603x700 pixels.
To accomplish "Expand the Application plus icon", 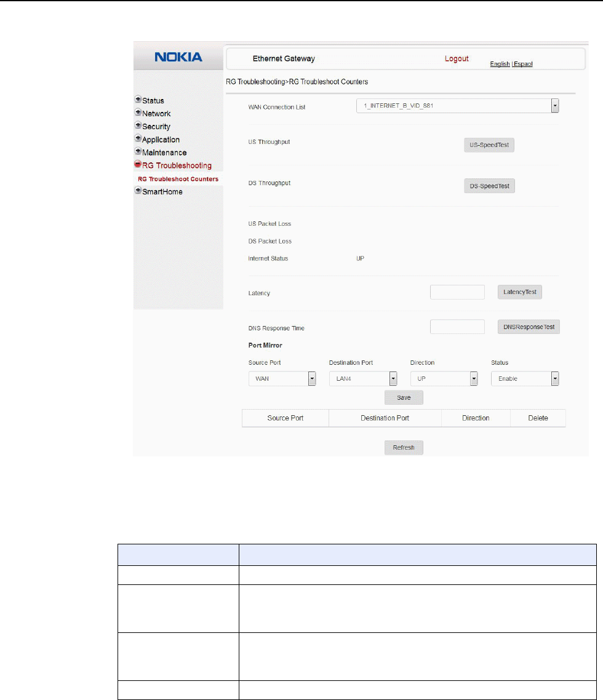I will pyautogui.click(x=138, y=138).
